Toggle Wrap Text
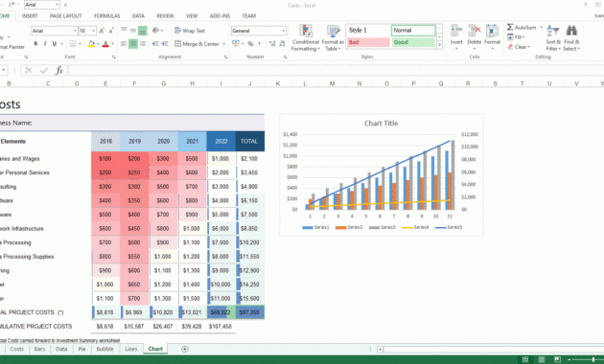Image resolution: width=604 pixels, height=364 pixels. [x=190, y=31]
